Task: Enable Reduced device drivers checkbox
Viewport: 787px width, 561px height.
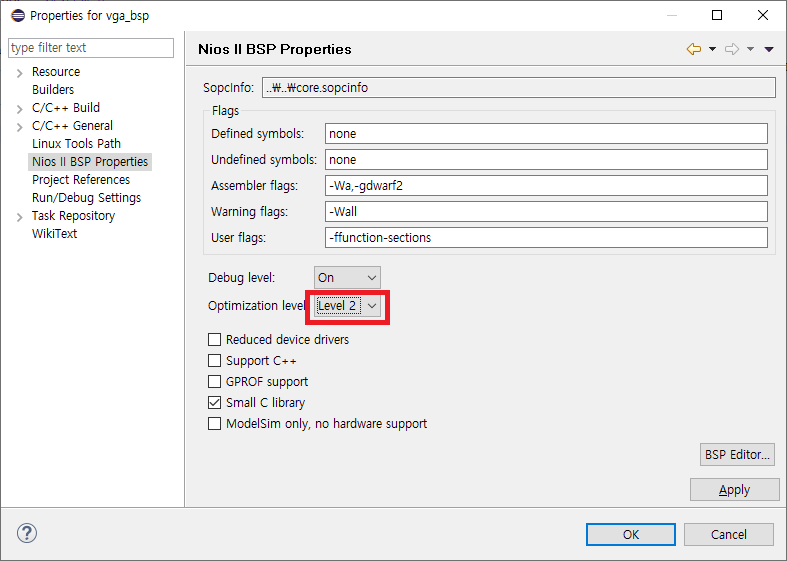Action: click(214, 340)
